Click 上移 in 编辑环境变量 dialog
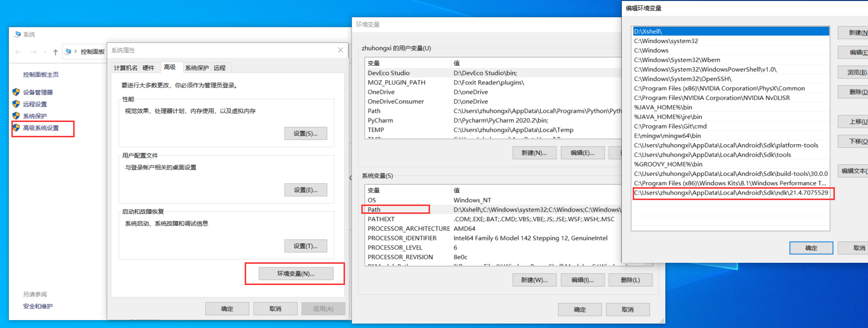868x328 pixels. (853, 122)
